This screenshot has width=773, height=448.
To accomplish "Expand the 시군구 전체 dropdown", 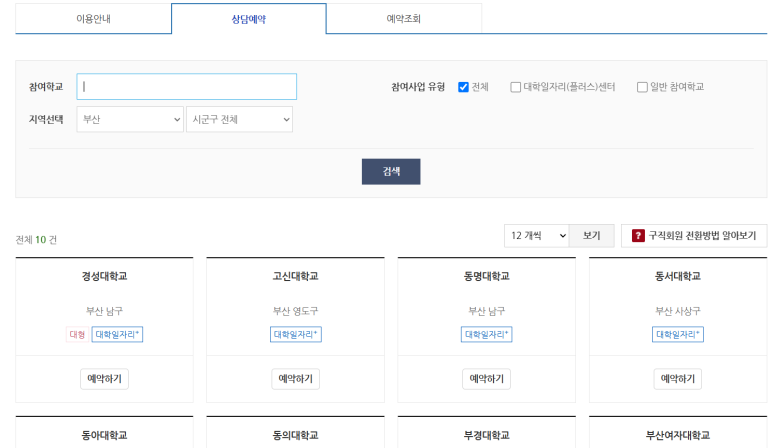I will point(239,119).
